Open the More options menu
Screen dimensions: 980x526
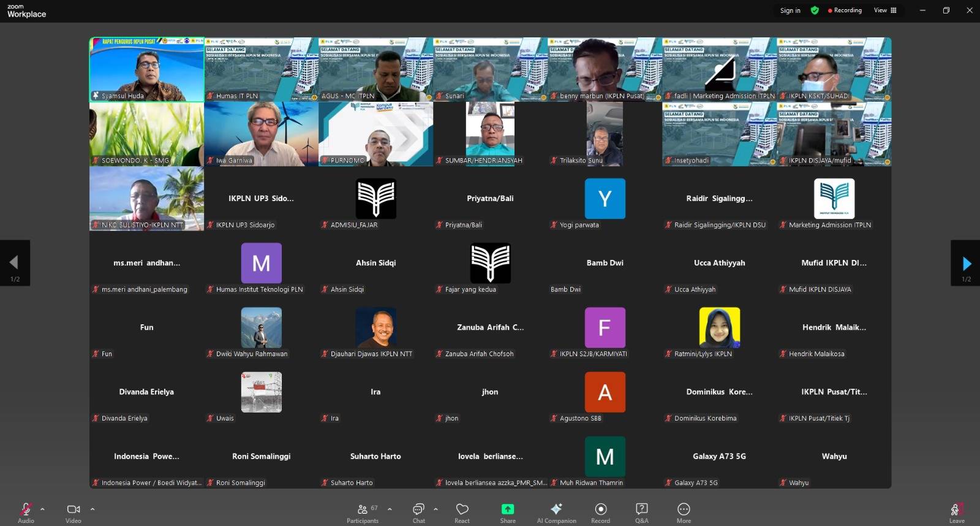[x=684, y=513]
